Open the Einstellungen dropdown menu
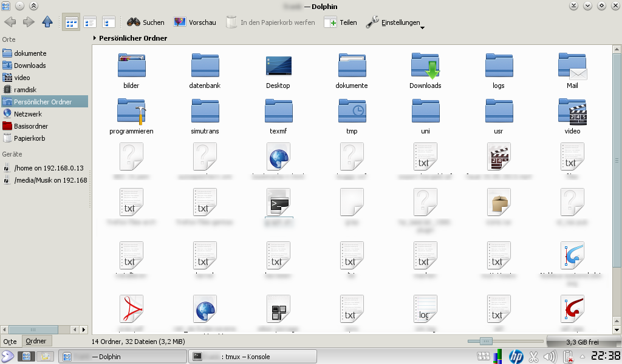Screen dimensions: 622x364 (x=395, y=22)
